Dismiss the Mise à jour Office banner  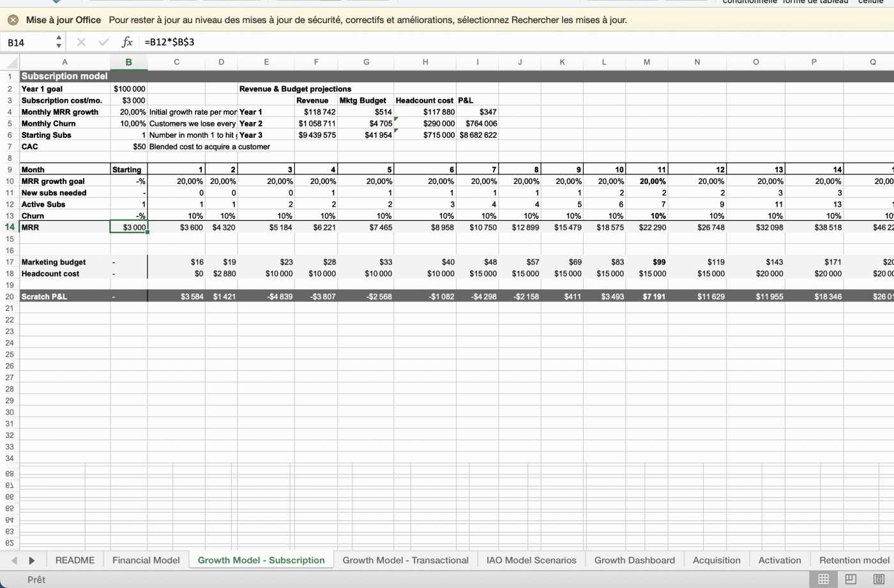[x=13, y=20]
